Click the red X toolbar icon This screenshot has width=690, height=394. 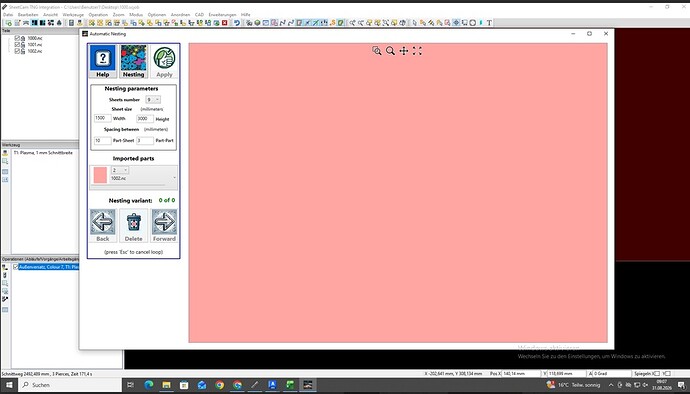pyautogui.click(x=225, y=23)
